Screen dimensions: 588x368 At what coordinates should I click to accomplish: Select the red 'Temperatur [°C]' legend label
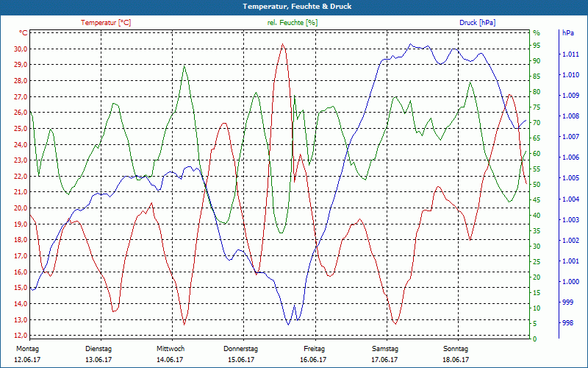(x=106, y=23)
